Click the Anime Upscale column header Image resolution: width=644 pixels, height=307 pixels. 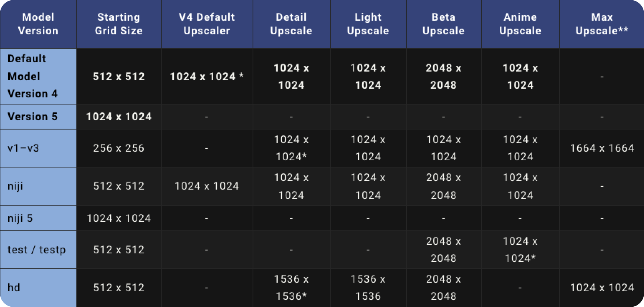520,24
